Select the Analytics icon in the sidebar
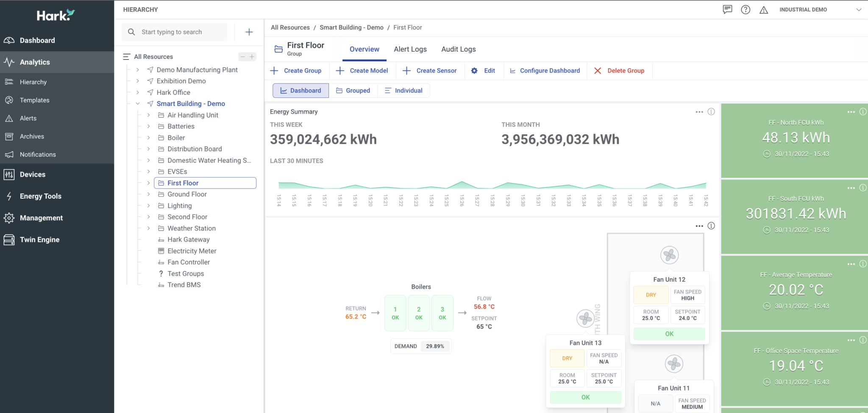This screenshot has width=868, height=413. (x=9, y=62)
